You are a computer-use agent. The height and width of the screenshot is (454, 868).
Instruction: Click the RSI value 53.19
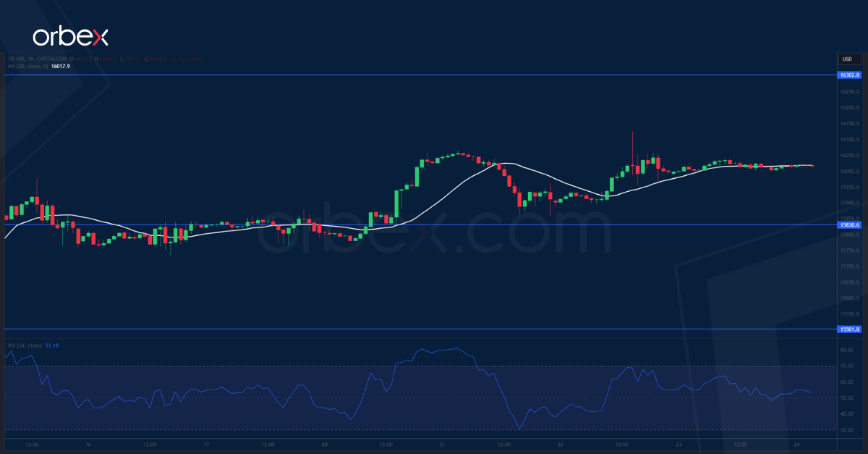tap(51, 345)
